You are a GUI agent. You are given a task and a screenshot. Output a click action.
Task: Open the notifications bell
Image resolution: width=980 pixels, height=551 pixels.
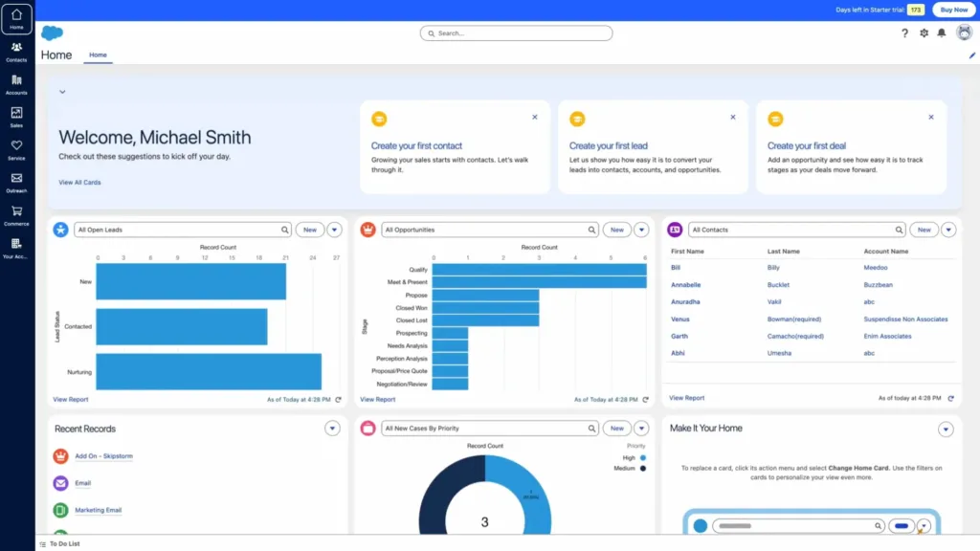[x=942, y=33]
